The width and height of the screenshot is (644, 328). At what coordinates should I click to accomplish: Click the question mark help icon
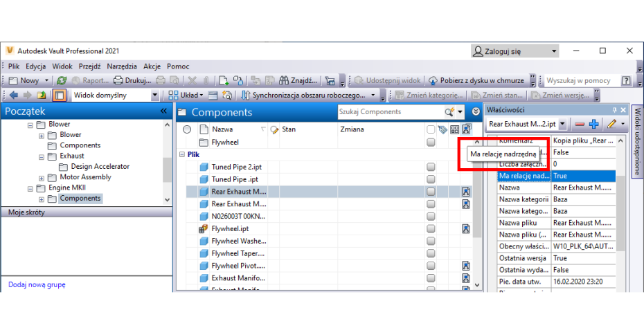626,80
